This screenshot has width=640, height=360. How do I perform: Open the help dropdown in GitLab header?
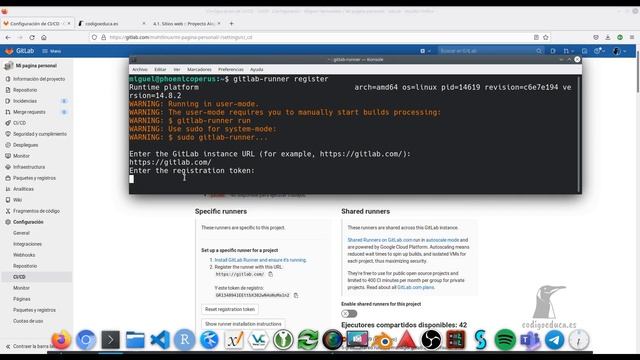point(600,51)
